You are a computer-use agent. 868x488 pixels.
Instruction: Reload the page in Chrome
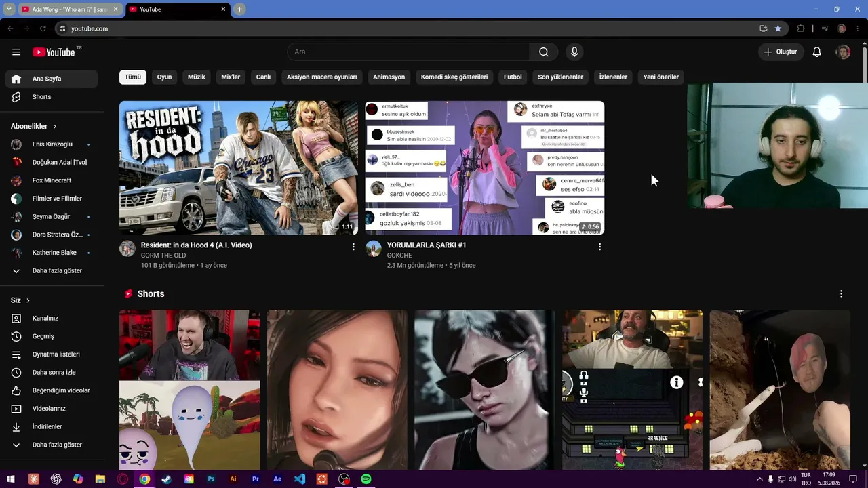click(43, 28)
